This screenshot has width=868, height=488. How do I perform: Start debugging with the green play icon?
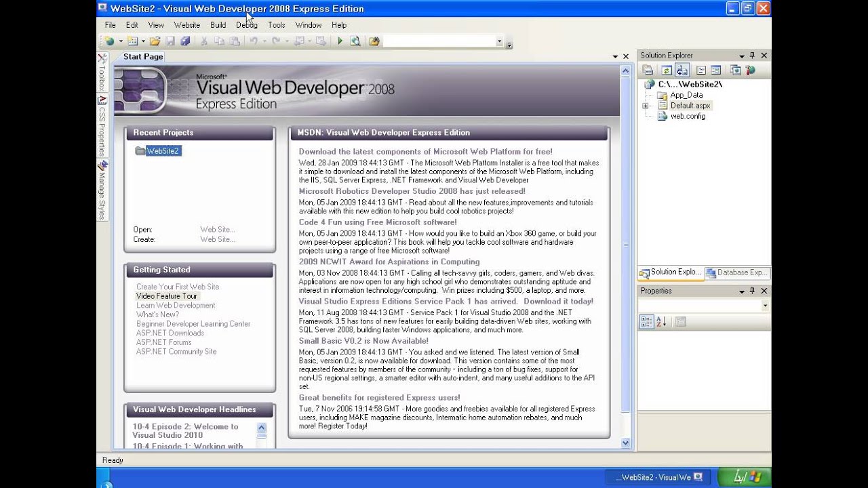[x=340, y=41]
